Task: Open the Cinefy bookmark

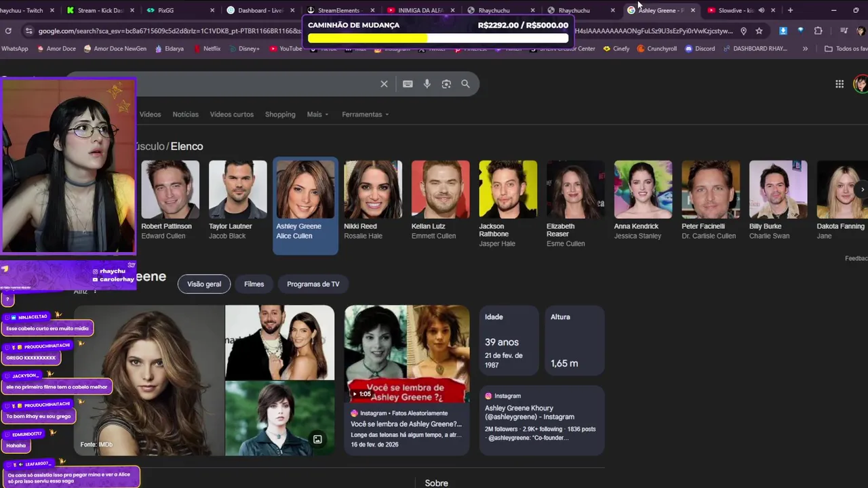Action: click(616, 49)
